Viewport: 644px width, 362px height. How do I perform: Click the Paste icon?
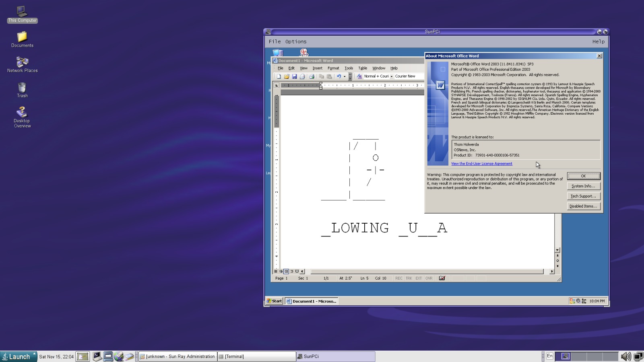click(330, 76)
